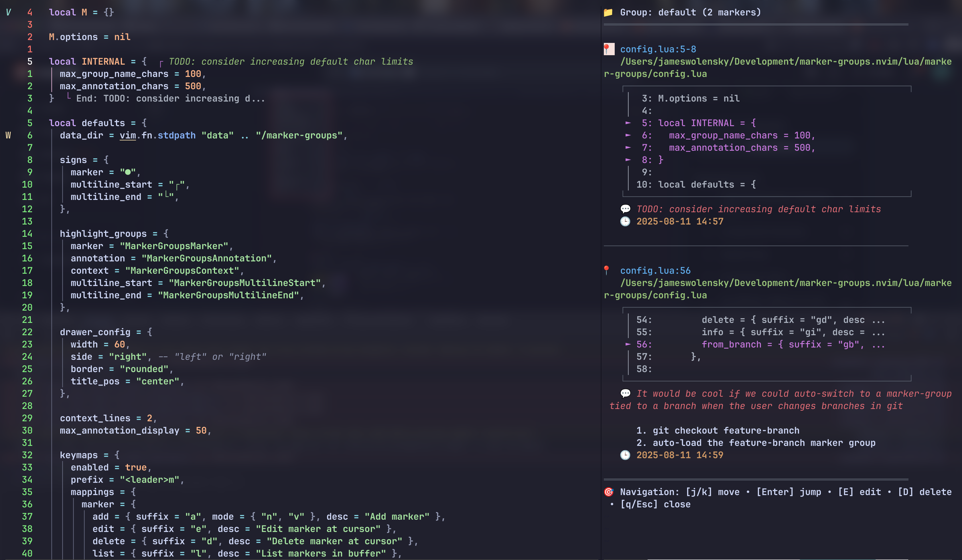Viewport: 962px width, 560px height.
Task: Click arrow marker beside line 5 local INTERNAL
Action: tap(628, 123)
